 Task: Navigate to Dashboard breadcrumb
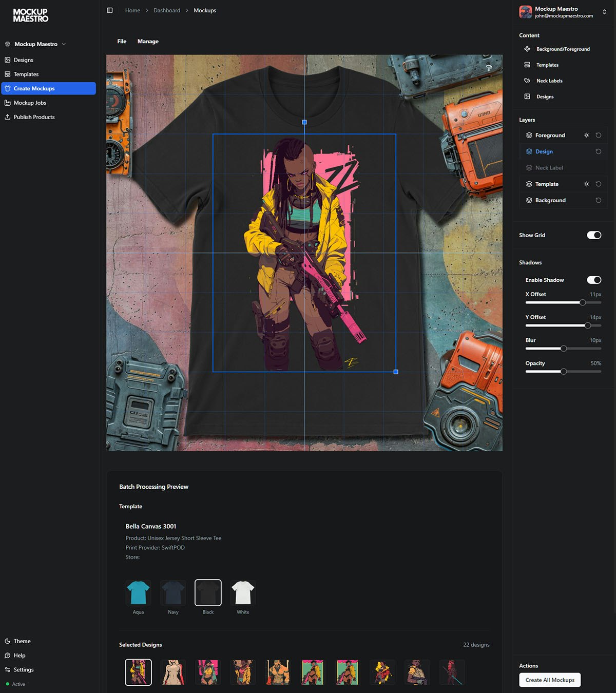167,10
